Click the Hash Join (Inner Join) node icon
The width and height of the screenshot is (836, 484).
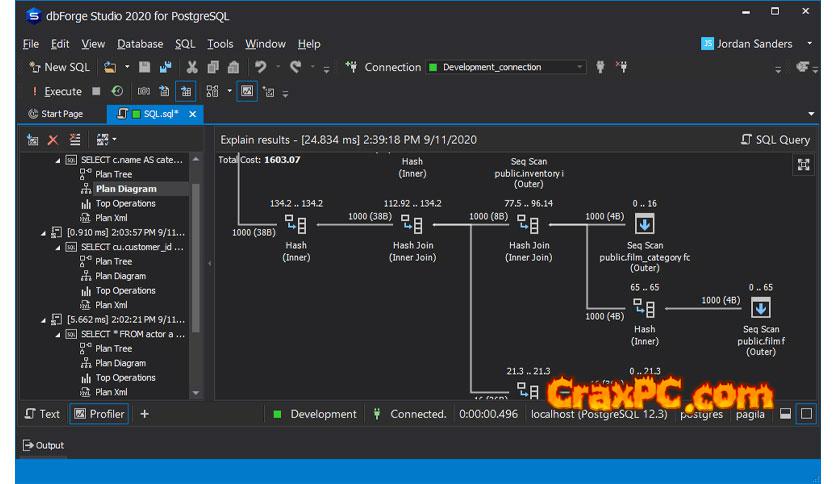point(412,225)
